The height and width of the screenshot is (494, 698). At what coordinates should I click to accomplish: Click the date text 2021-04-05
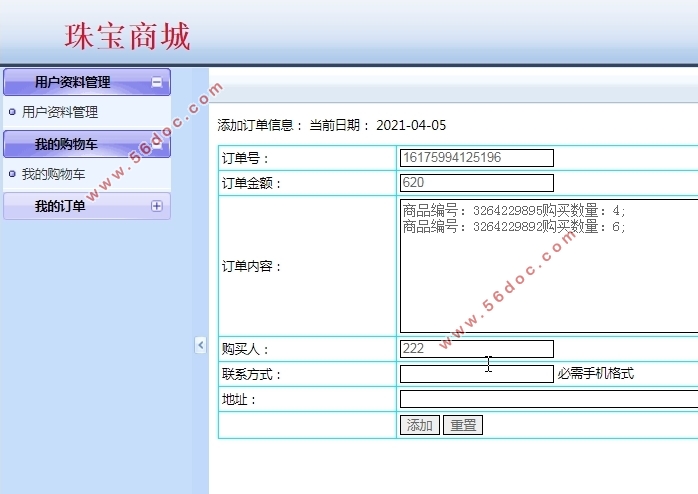[411, 126]
